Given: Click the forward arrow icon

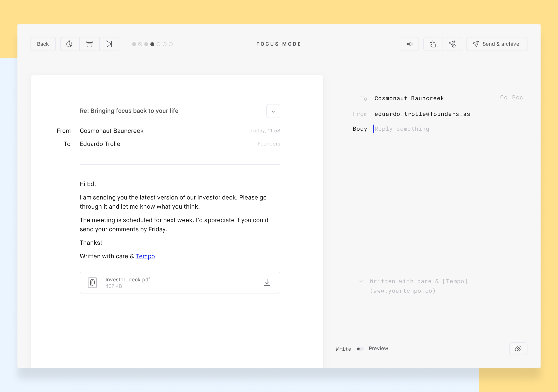Looking at the screenshot, I should [x=410, y=44].
